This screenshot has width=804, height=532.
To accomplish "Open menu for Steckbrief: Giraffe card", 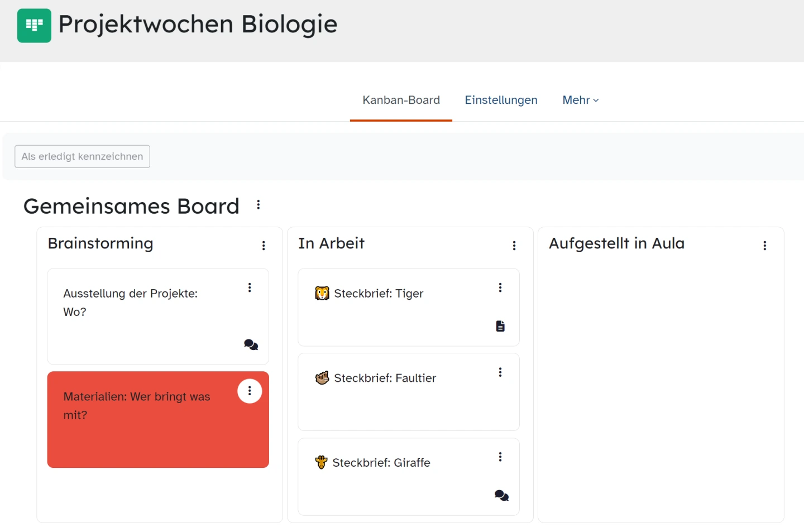I will coord(500,457).
